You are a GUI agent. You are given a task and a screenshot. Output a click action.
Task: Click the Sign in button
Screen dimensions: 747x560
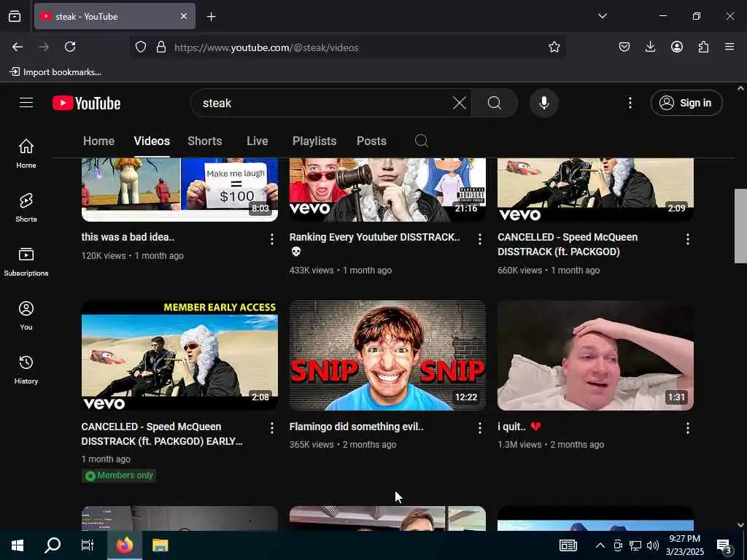point(686,103)
